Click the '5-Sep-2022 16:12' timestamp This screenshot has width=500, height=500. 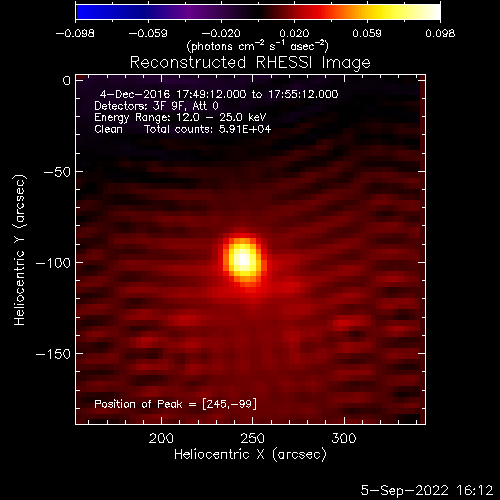426,491
